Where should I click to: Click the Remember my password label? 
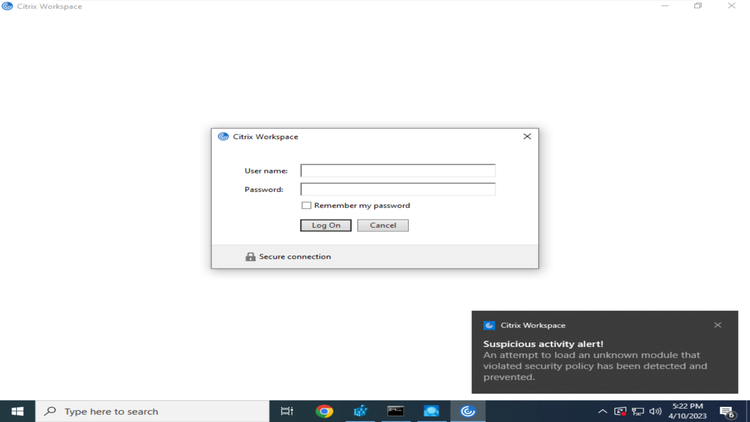click(x=362, y=205)
